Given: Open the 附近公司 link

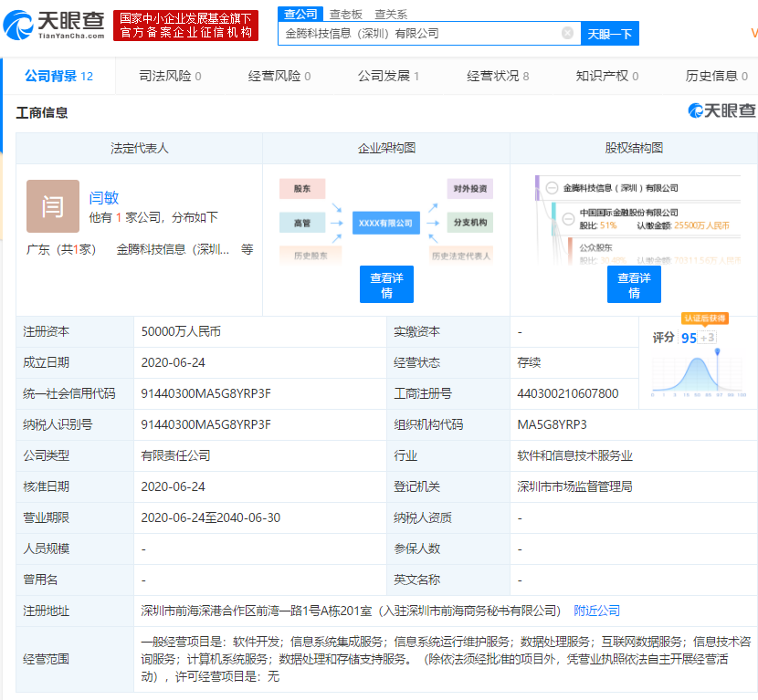Looking at the screenshot, I should (597, 611).
